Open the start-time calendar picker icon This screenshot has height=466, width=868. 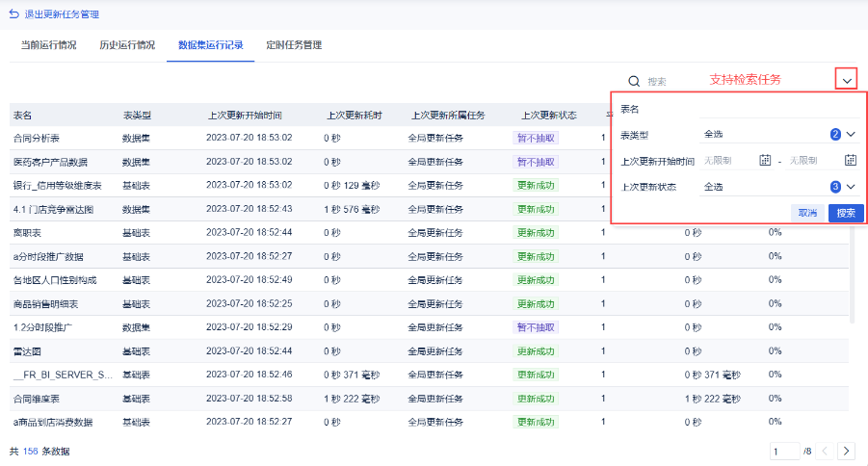click(765, 160)
